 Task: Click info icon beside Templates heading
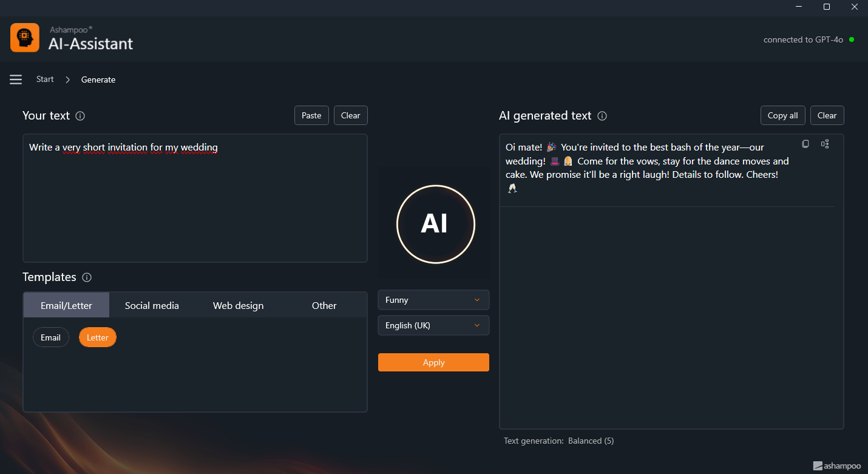pyautogui.click(x=87, y=277)
